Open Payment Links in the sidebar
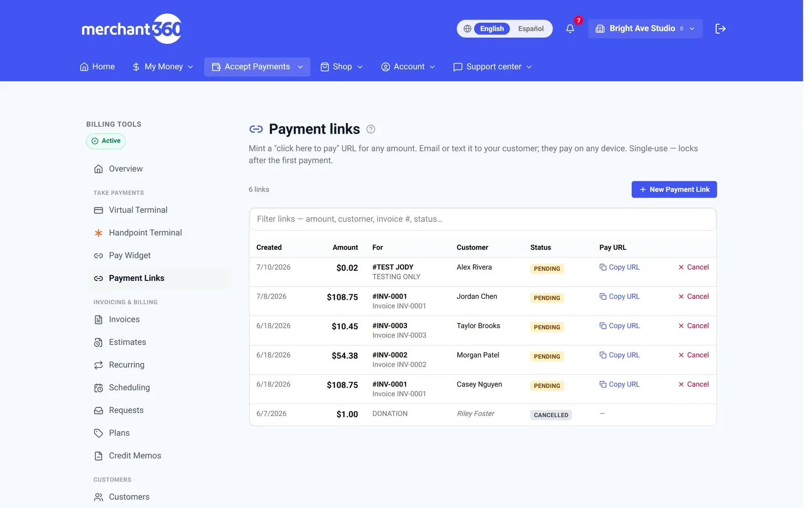This screenshot has height=508, width=812. [158, 278]
